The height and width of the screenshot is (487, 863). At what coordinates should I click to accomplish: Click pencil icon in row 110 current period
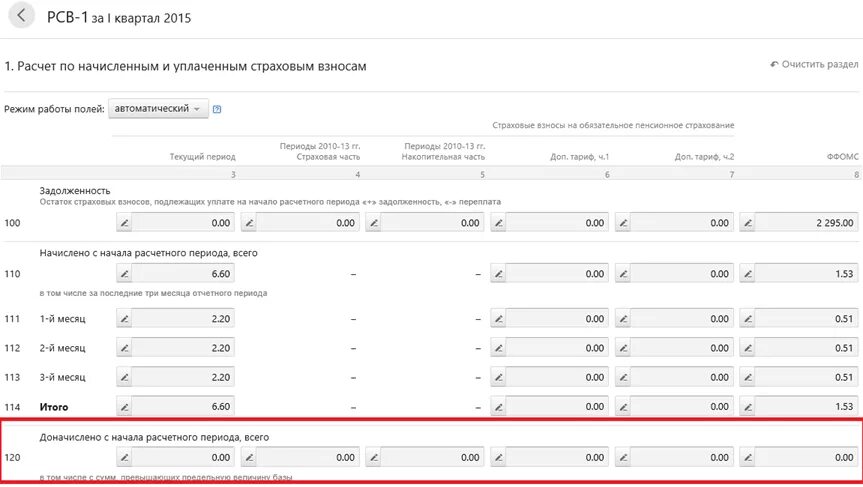pyautogui.click(x=125, y=273)
